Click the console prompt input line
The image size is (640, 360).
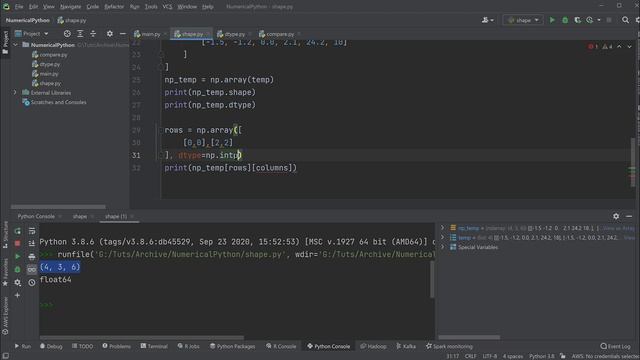tap(237, 305)
